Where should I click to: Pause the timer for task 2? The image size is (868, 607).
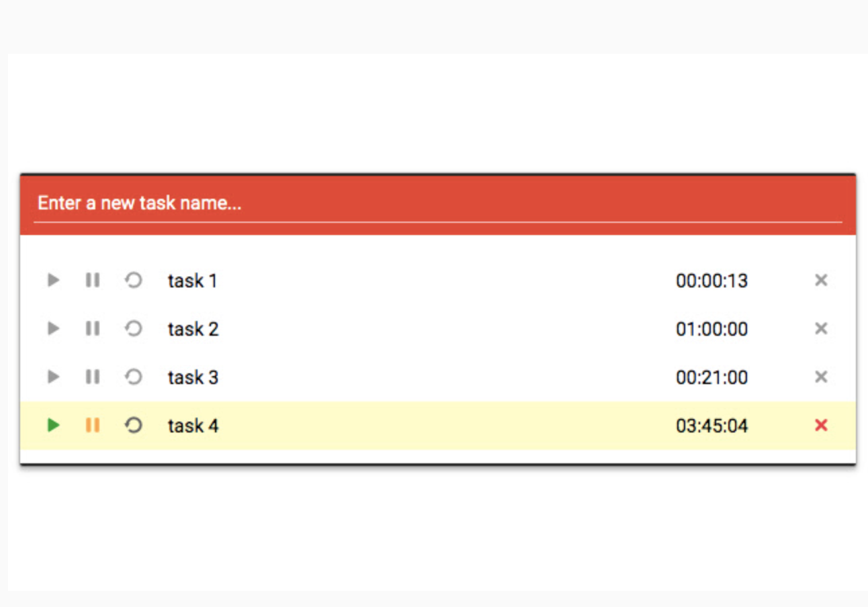pyautogui.click(x=93, y=328)
